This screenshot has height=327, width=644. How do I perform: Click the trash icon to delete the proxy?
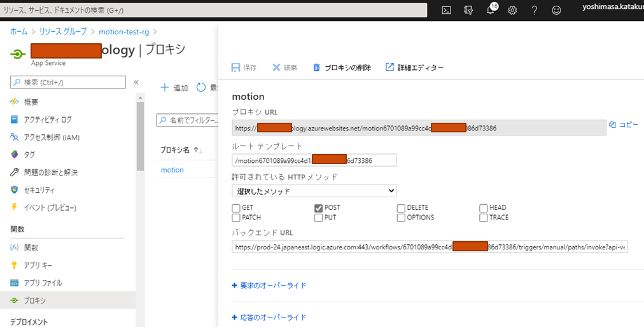(x=316, y=67)
